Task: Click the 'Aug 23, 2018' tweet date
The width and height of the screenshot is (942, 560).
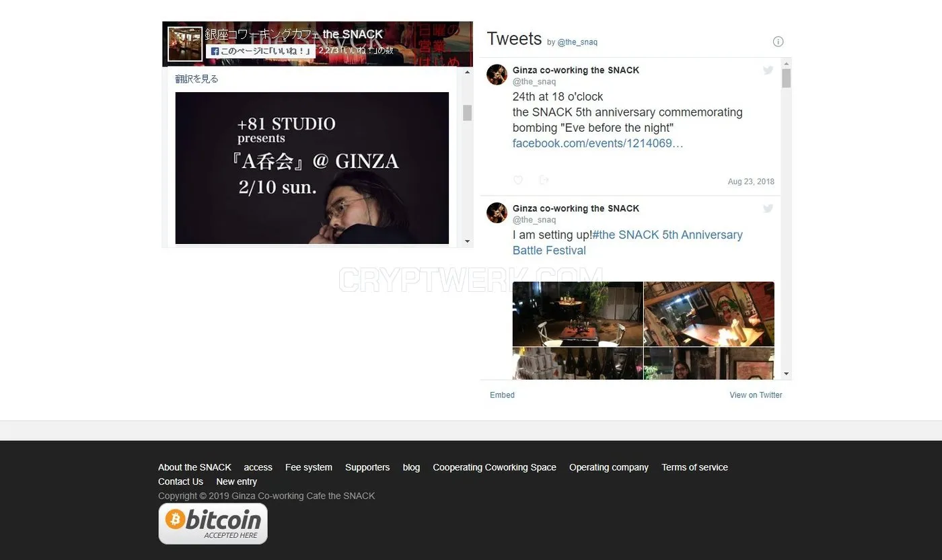Action: (751, 182)
